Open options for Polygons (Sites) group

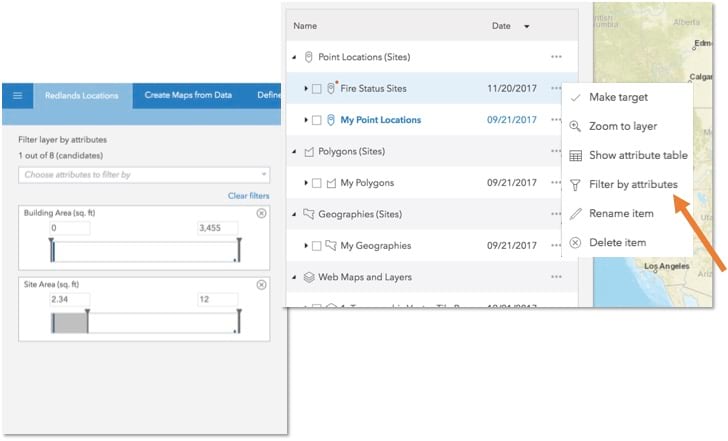pos(556,151)
